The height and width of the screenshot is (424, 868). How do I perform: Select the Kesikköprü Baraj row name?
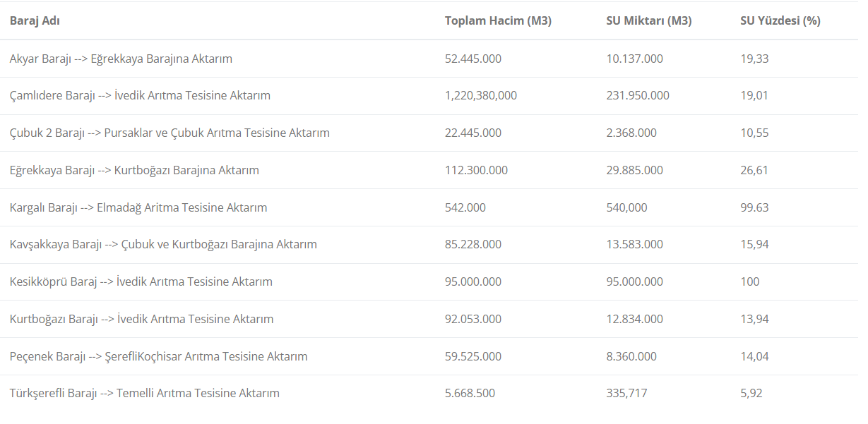click(x=141, y=281)
